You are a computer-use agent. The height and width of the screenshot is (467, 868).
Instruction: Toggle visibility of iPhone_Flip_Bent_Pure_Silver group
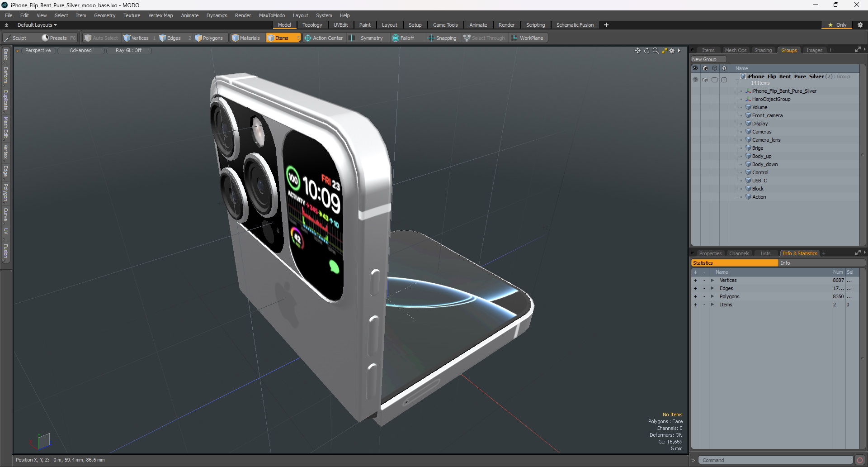point(695,80)
